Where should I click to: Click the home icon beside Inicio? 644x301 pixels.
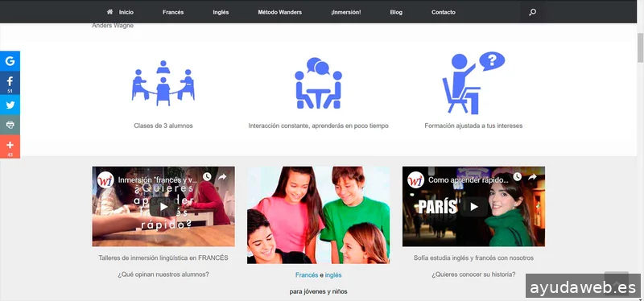coord(109,12)
